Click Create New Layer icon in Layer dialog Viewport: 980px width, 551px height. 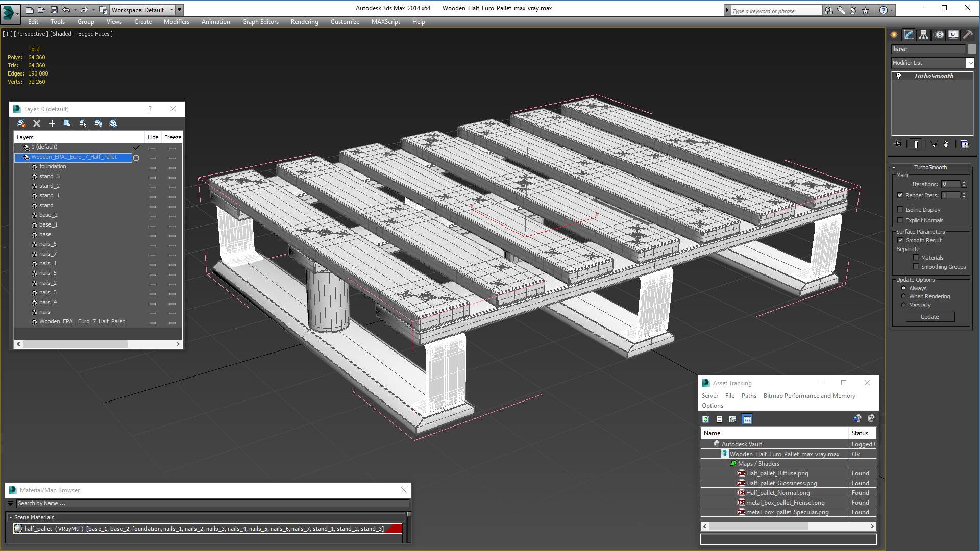point(21,123)
